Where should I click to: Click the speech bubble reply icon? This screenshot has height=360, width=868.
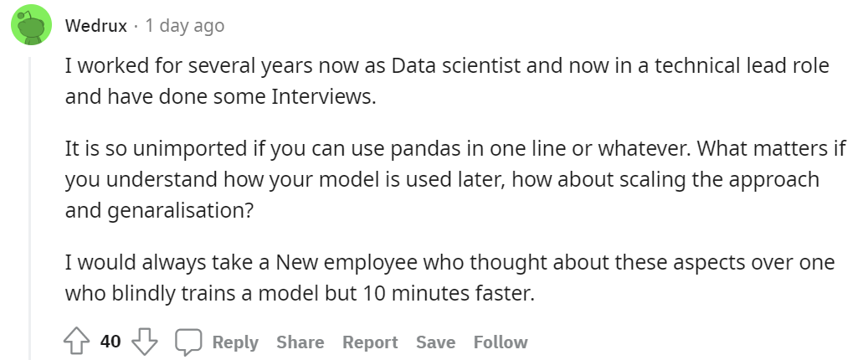[x=188, y=342]
